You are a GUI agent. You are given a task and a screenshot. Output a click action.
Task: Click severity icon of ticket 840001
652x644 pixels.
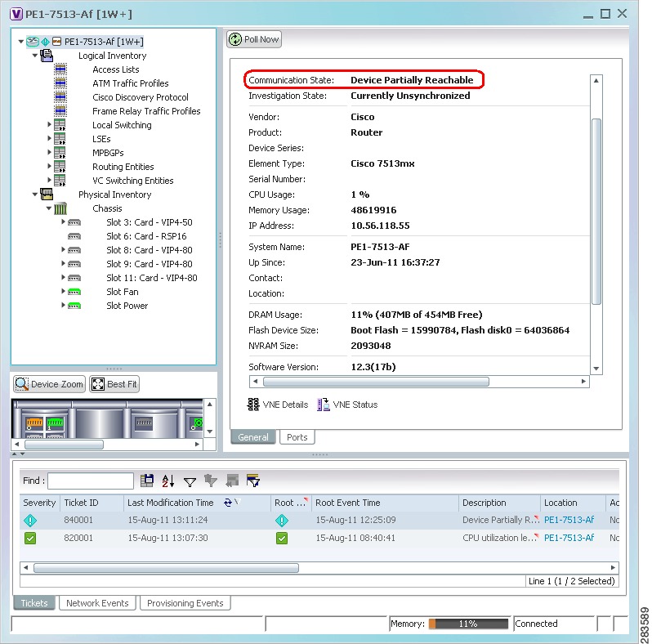(30, 520)
